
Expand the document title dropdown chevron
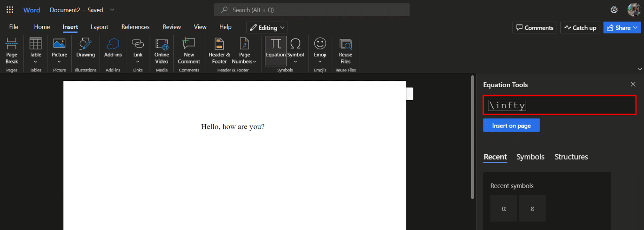pyautogui.click(x=112, y=10)
